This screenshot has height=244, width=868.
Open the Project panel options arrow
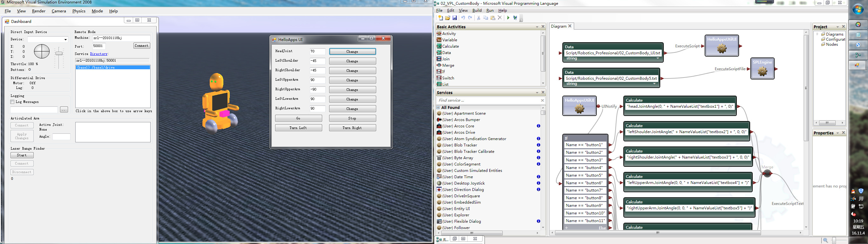coord(837,27)
